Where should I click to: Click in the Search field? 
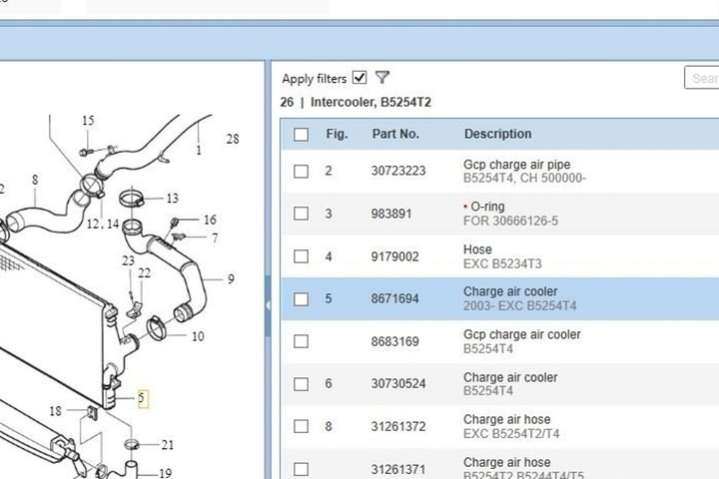702,78
